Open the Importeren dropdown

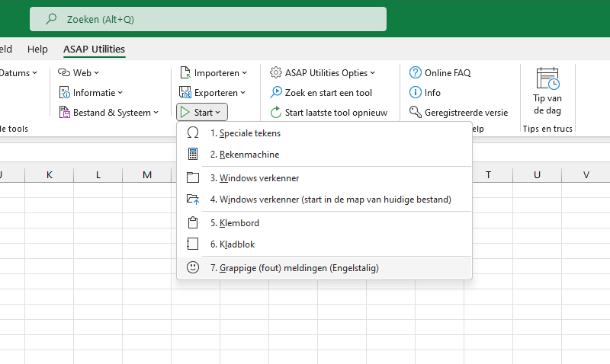coord(213,72)
